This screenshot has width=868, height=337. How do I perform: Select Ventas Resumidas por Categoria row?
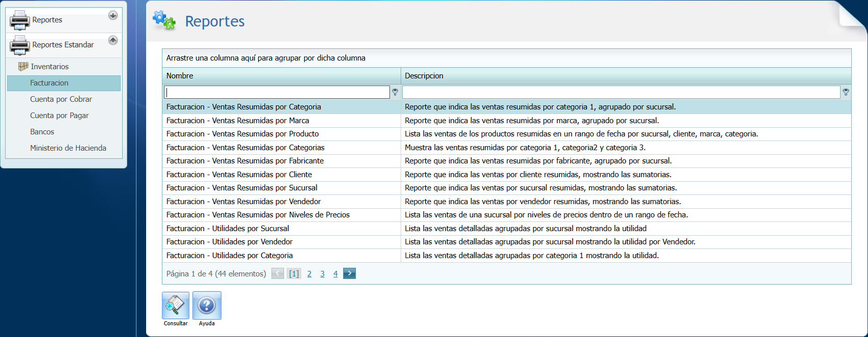pyautogui.click(x=507, y=107)
